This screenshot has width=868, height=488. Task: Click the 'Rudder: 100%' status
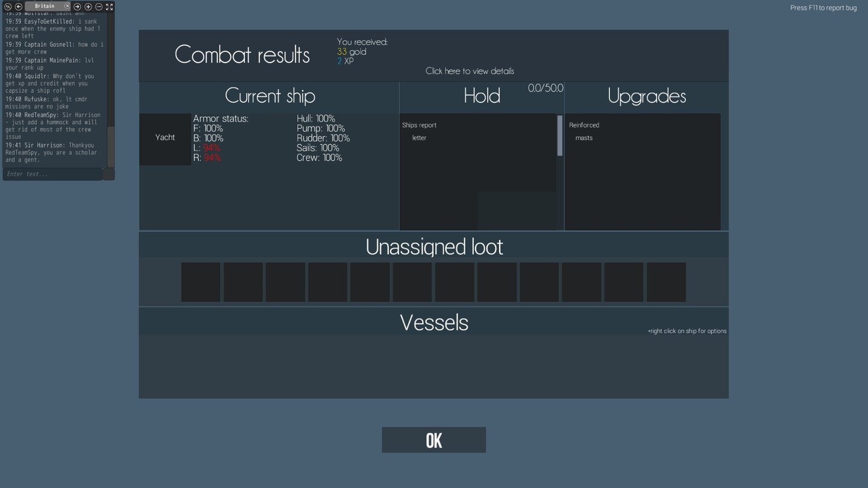tap(323, 138)
